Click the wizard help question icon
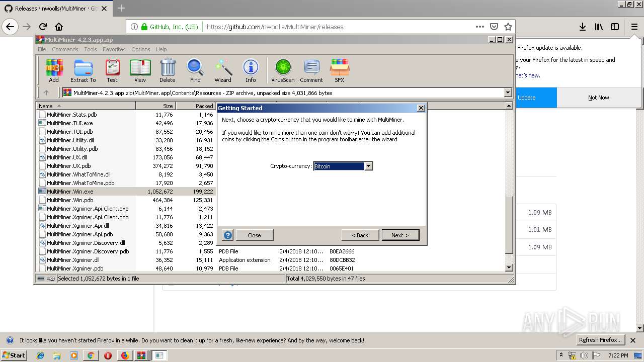Screen dimensions: 644x362 [227, 235]
